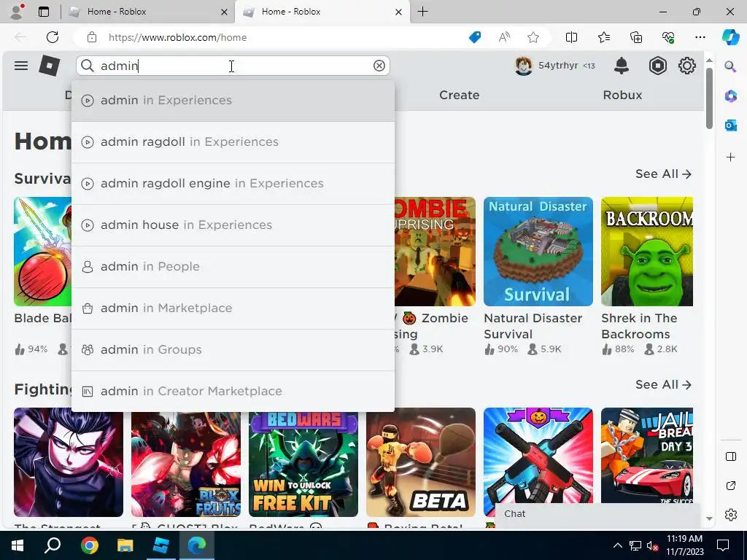
Task: Open the notifications bell
Action: click(x=622, y=66)
